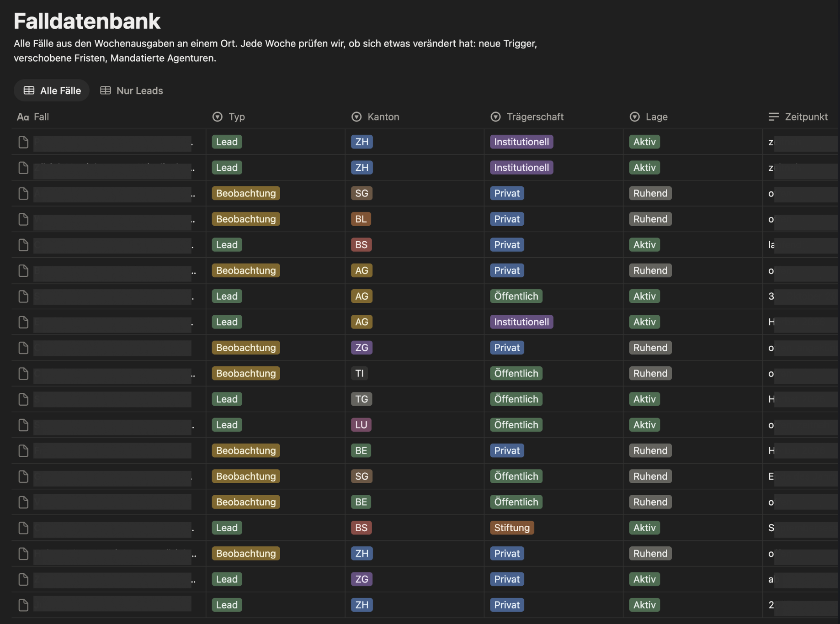Open the Kanton column header menu
The width and height of the screenshot is (840, 624).
(375, 117)
